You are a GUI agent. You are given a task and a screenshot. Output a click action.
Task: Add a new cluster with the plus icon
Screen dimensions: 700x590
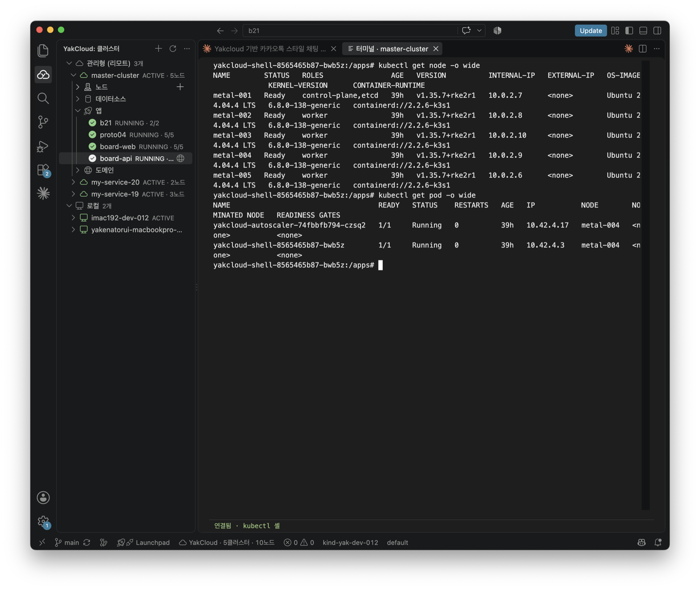coord(158,49)
